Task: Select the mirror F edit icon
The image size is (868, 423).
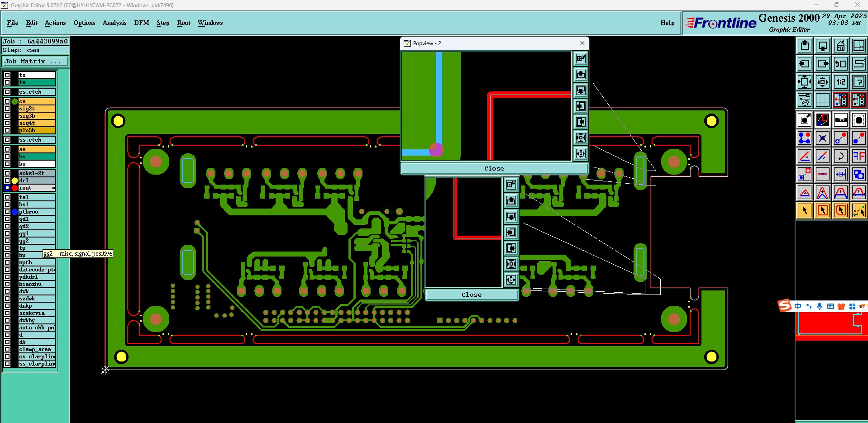Action: [x=859, y=156]
